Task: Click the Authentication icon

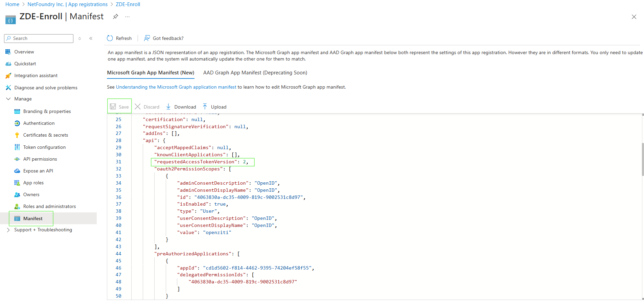Action: point(17,123)
